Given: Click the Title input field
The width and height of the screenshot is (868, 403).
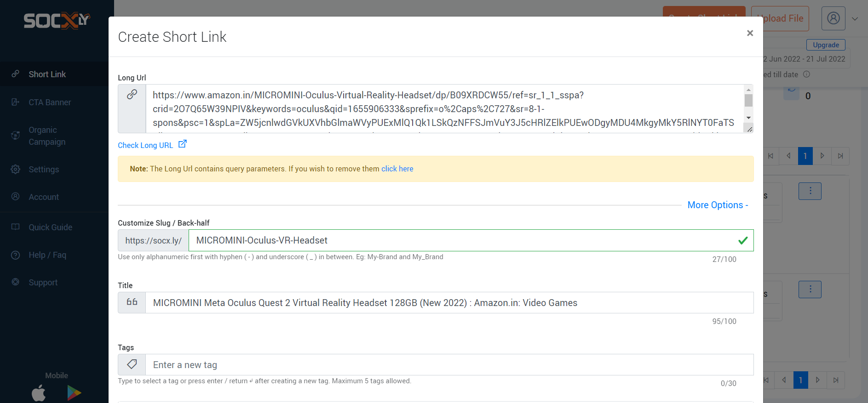Looking at the screenshot, I should pyautogui.click(x=449, y=303).
